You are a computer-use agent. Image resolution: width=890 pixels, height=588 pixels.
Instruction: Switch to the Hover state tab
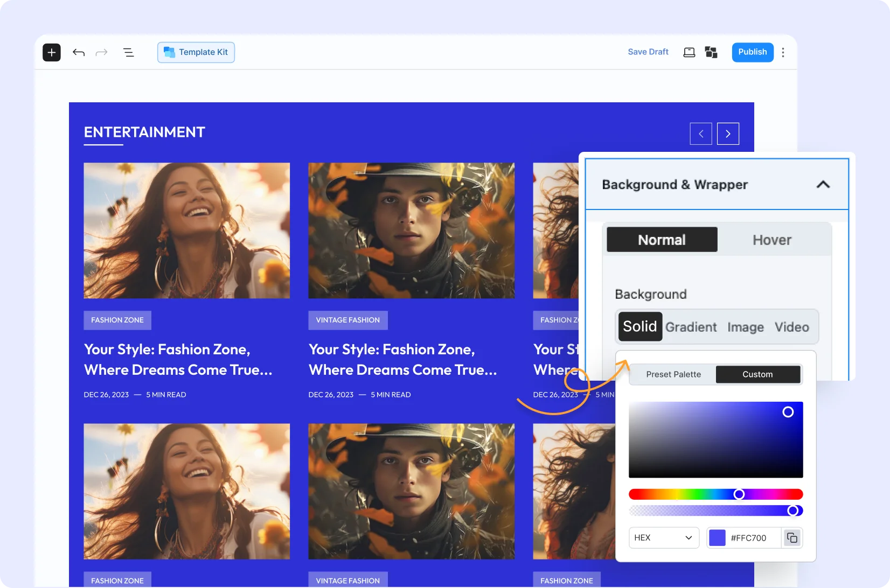771,240
